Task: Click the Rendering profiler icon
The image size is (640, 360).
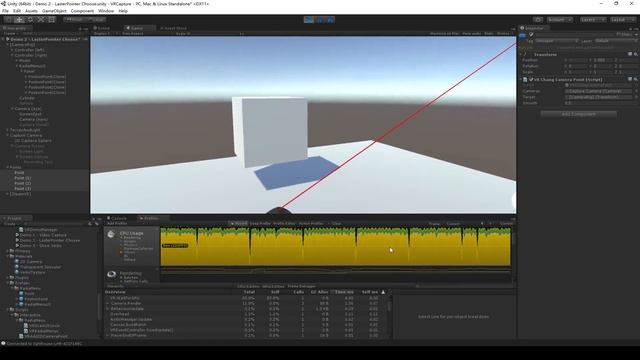Action: click(x=111, y=274)
